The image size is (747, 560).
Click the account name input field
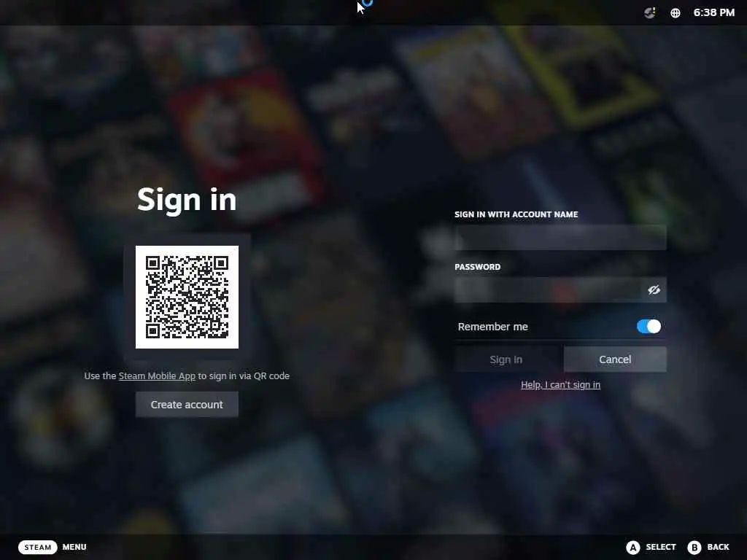[560, 238]
